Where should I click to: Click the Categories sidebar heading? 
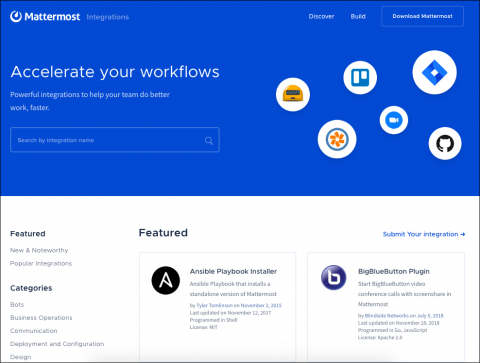(x=31, y=288)
